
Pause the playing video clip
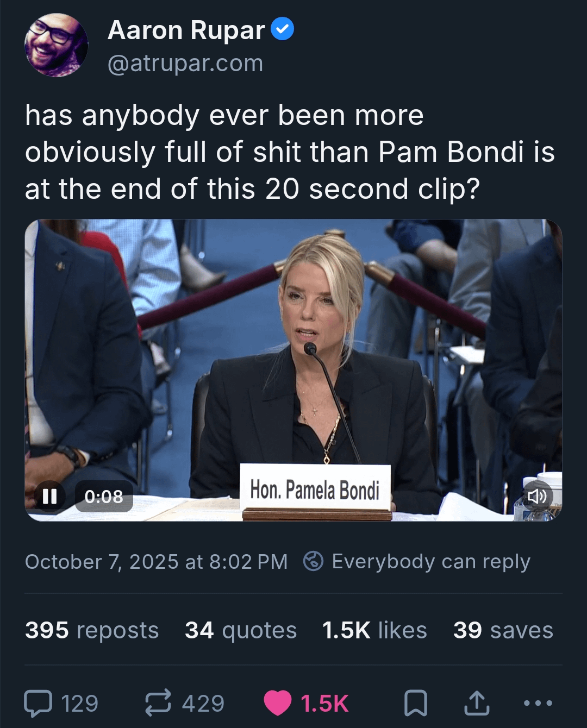(49, 496)
